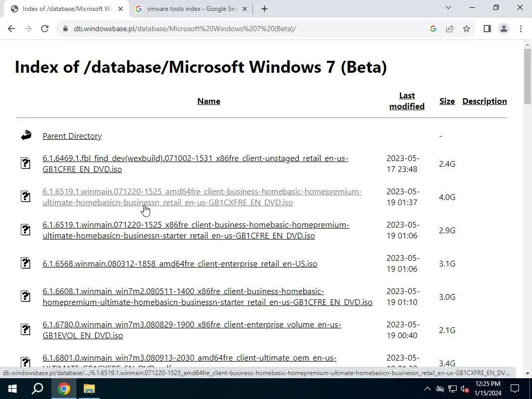532x399 pixels.
Task: Open the Chrome profile avatar
Action: [504, 29]
